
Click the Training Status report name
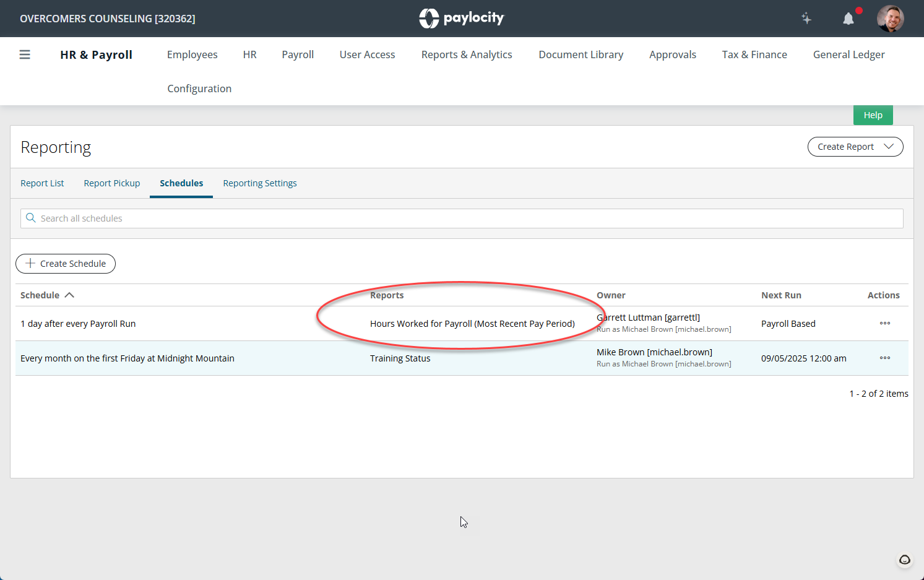coord(400,358)
